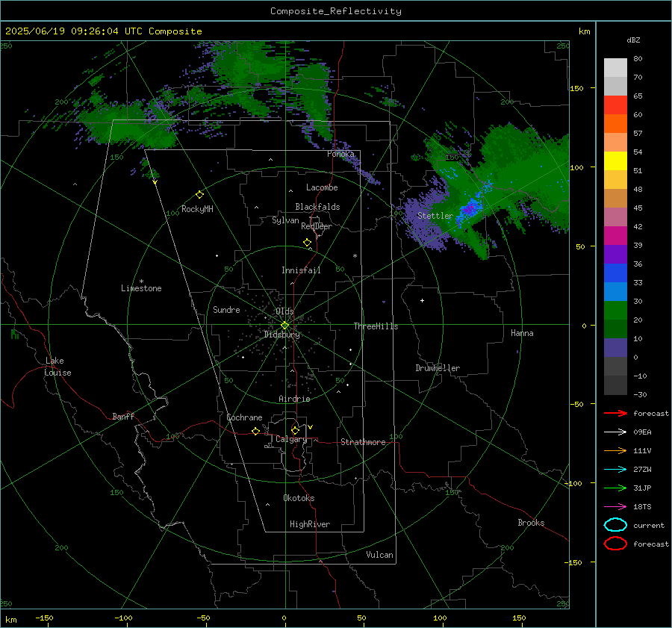Click the RedDeer city label
672x628 pixels.
(317, 226)
